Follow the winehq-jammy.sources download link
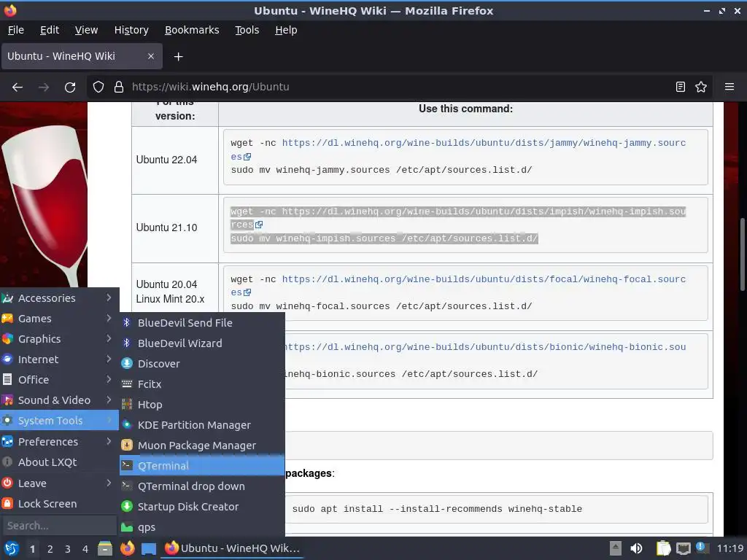The width and height of the screenshot is (747, 560). 484,143
